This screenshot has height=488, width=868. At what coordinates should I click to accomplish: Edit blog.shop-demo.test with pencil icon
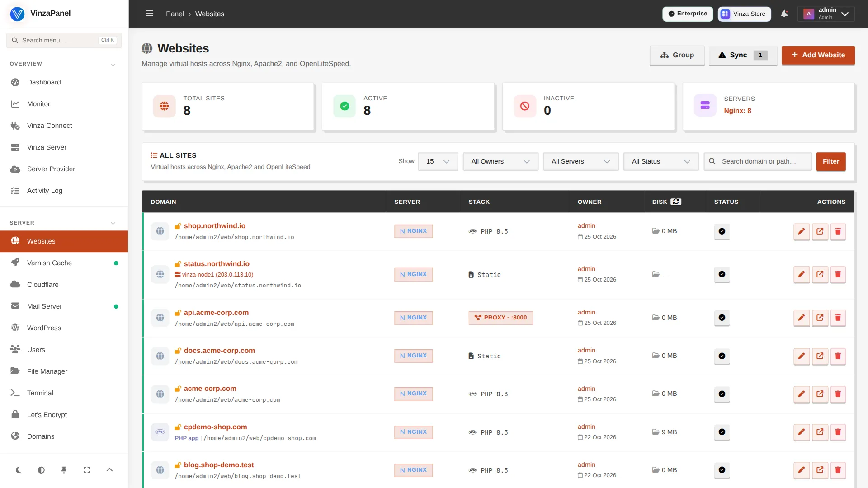click(x=802, y=470)
